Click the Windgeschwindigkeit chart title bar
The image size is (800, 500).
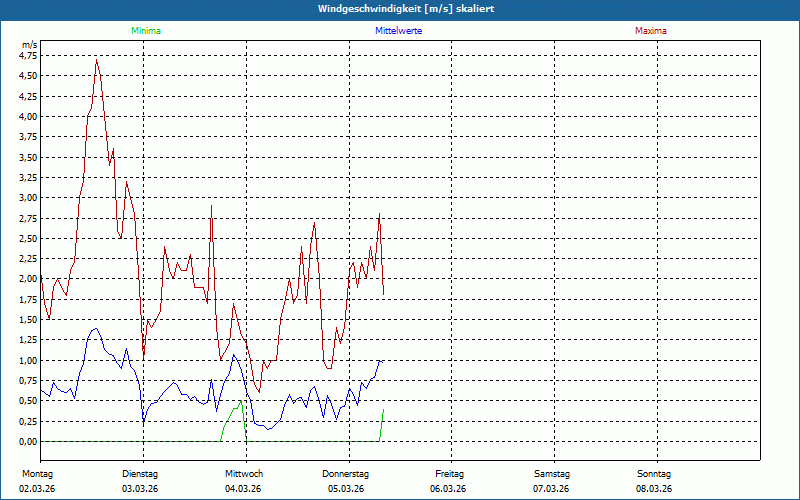tap(400, 9)
